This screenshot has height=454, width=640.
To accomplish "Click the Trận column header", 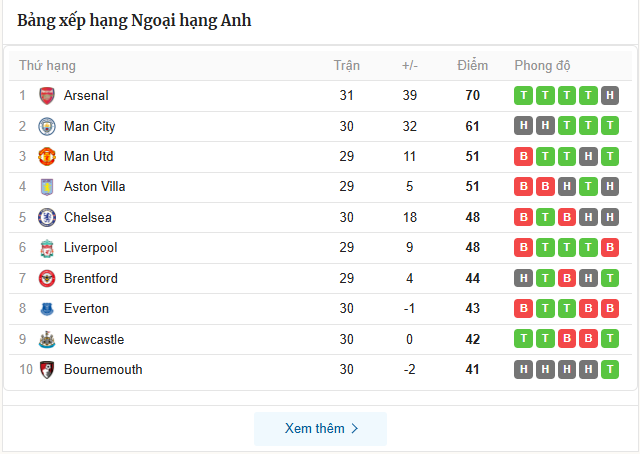I will click(347, 66).
